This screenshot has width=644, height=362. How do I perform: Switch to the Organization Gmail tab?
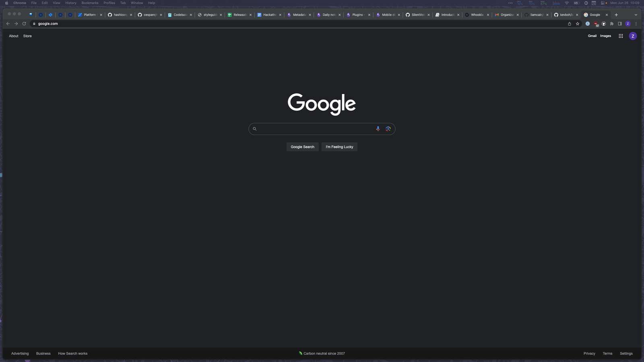tap(507, 15)
